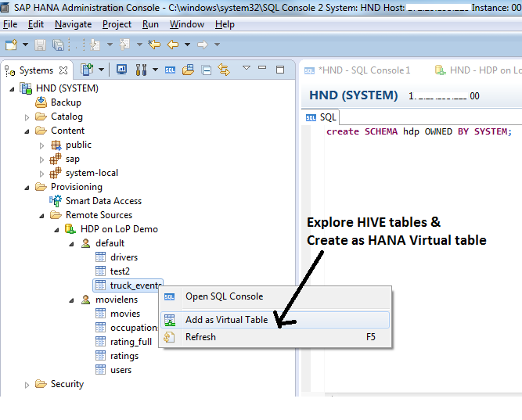Switch to HND - HDP on LoP tab
Image resolution: width=522 pixels, height=420 pixels.
click(x=478, y=70)
